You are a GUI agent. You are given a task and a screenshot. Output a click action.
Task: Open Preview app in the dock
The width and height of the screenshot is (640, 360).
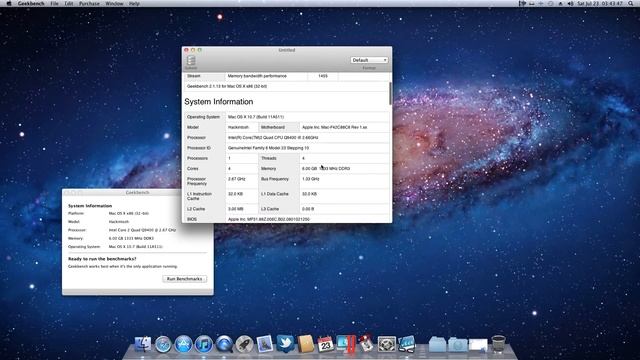(264, 344)
